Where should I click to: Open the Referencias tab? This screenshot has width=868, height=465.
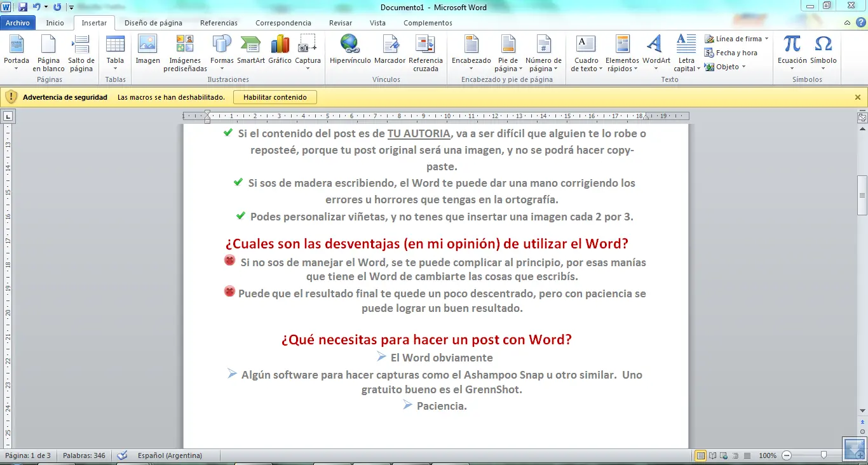[219, 23]
